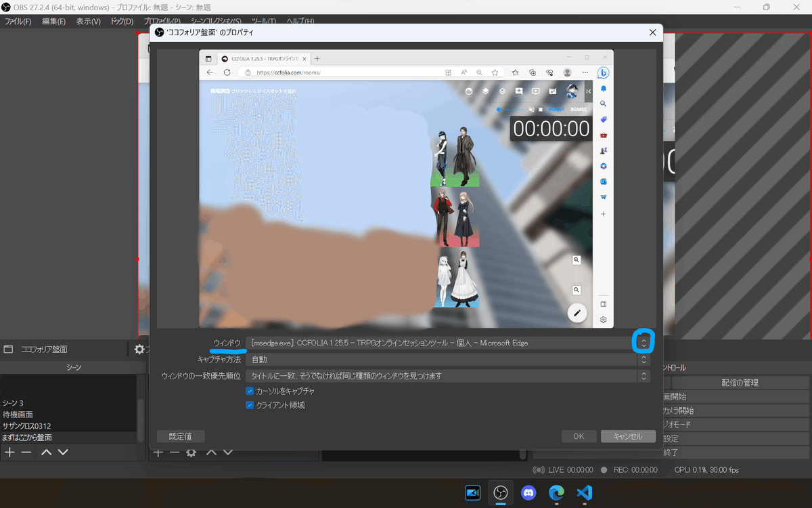Screen dimensions: 812x508
Task: Open the ウィンドウ selection dropdown
Action: coord(447,343)
